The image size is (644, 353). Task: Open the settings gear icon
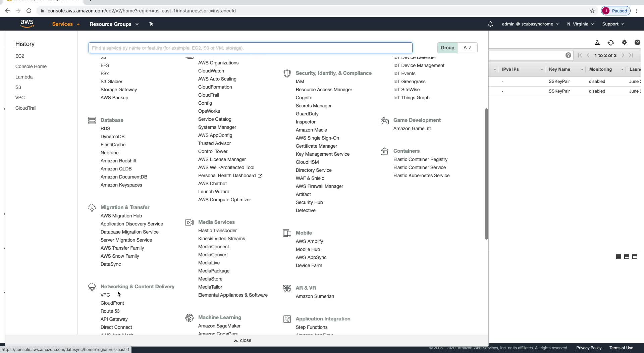624,43
